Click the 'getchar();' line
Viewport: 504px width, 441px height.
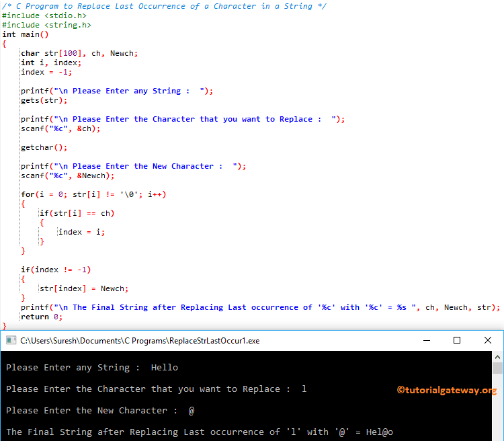pos(44,148)
